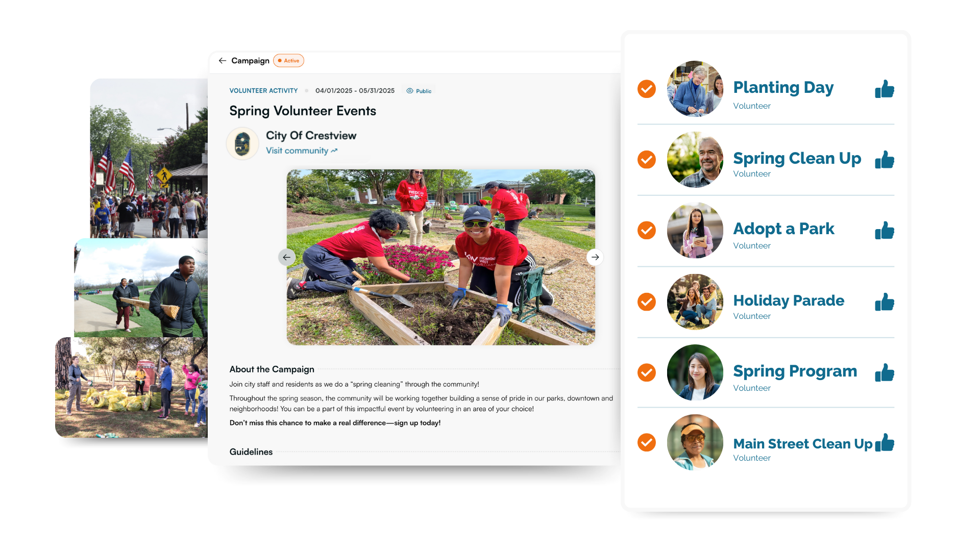Like the Main Street Clean Up event
This screenshot has width=980, height=551.
tap(885, 442)
